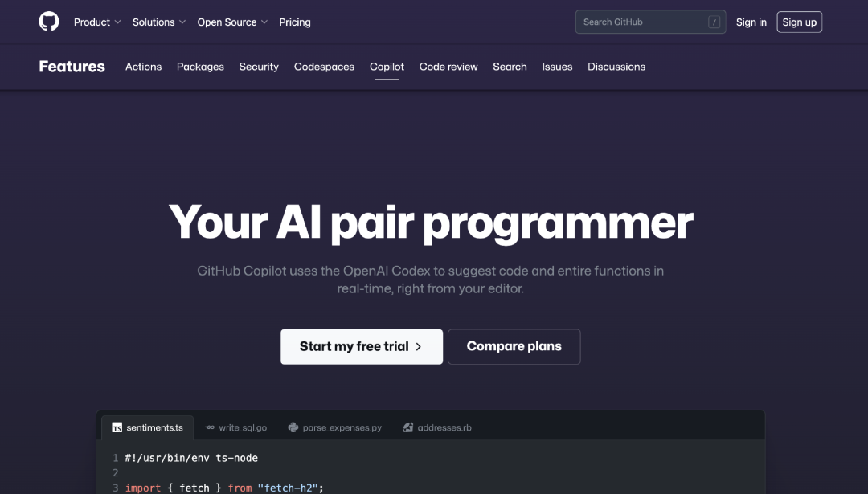Click the Go icon on write_sql.go tab
Viewport: 868px width, 494px height.
tap(210, 427)
